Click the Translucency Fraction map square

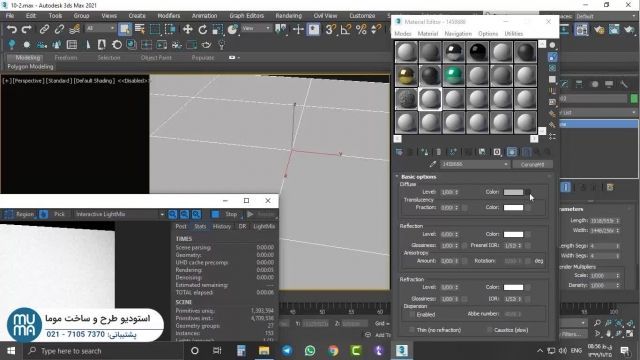(x=464, y=207)
